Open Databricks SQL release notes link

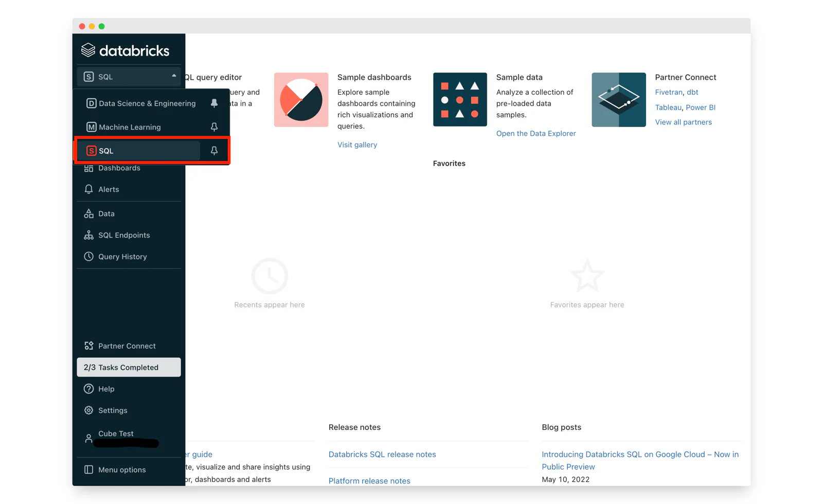coord(382,455)
